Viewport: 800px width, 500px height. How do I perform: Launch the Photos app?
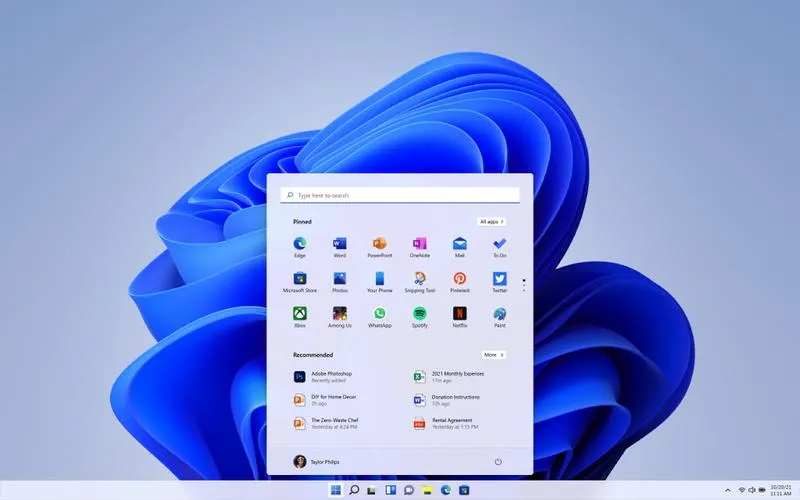[340, 282]
